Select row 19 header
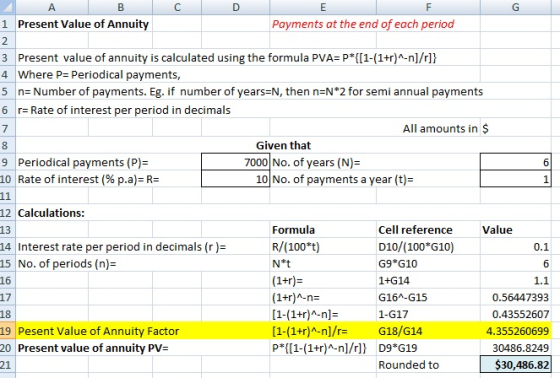Screen dimensions: 560x378 pos(8,331)
